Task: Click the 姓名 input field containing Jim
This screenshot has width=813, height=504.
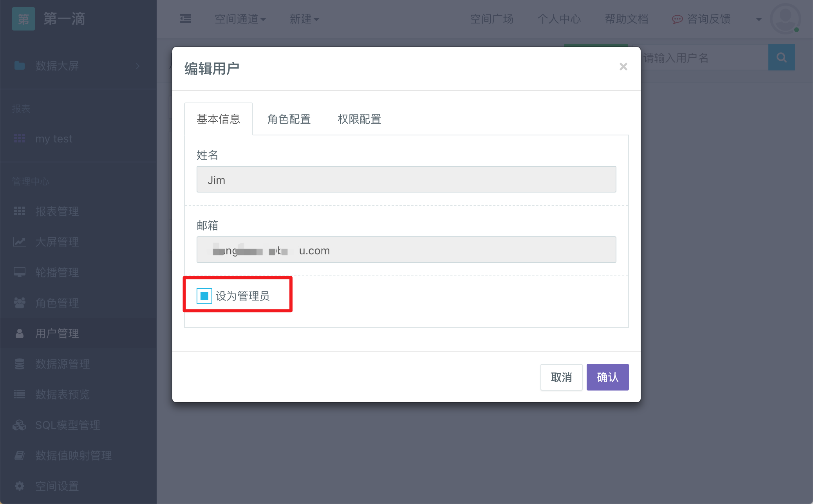Action: click(x=406, y=179)
